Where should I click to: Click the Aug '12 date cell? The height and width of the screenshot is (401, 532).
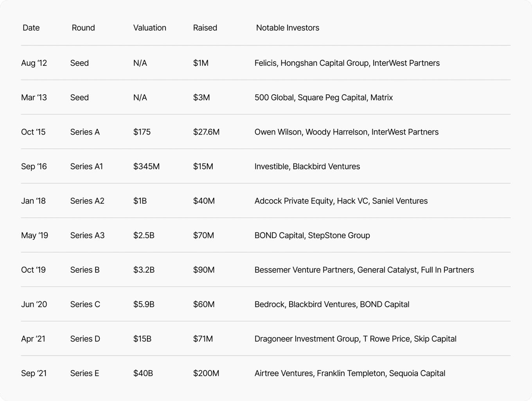pos(34,63)
